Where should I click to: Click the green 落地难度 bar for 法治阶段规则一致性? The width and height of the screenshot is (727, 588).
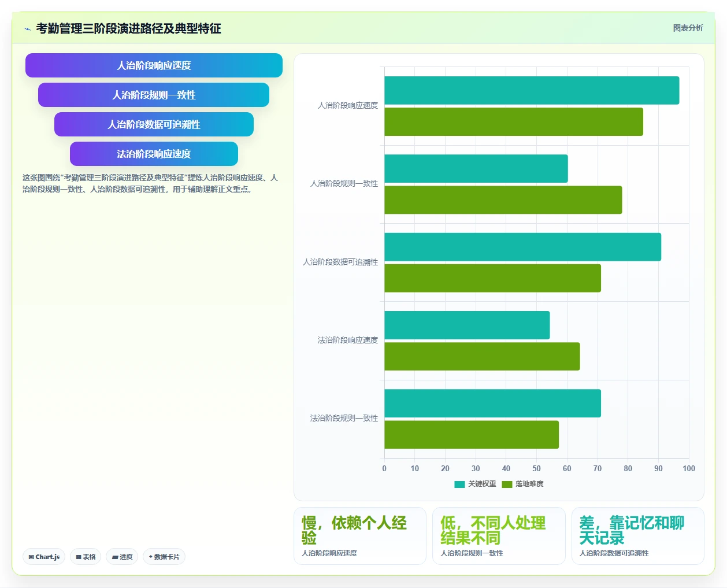[x=472, y=435]
